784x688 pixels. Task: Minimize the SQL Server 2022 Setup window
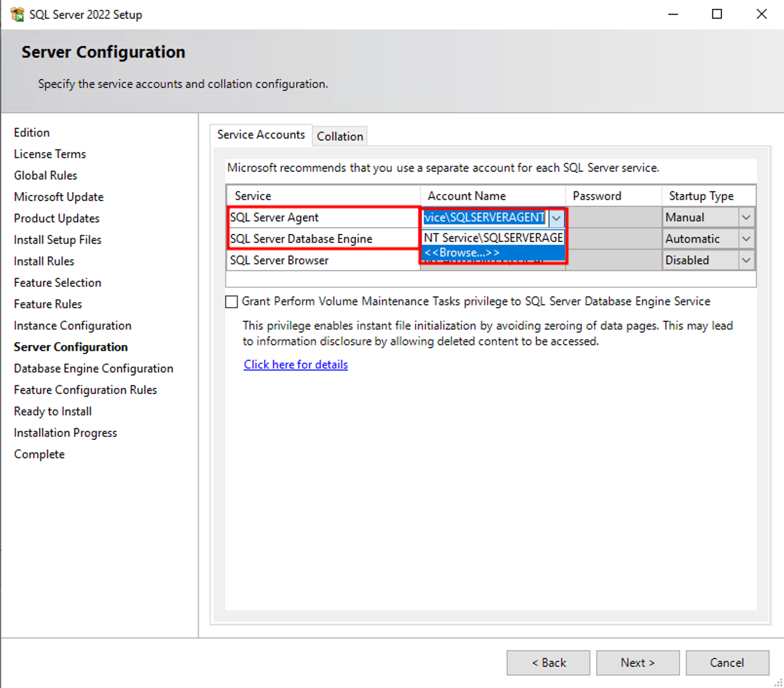pyautogui.click(x=673, y=15)
